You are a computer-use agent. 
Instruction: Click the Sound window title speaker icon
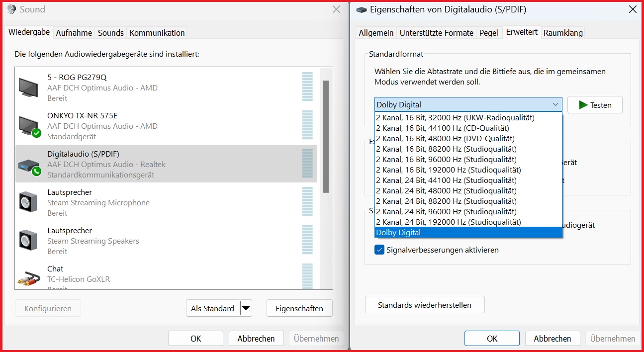[x=11, y=9]
